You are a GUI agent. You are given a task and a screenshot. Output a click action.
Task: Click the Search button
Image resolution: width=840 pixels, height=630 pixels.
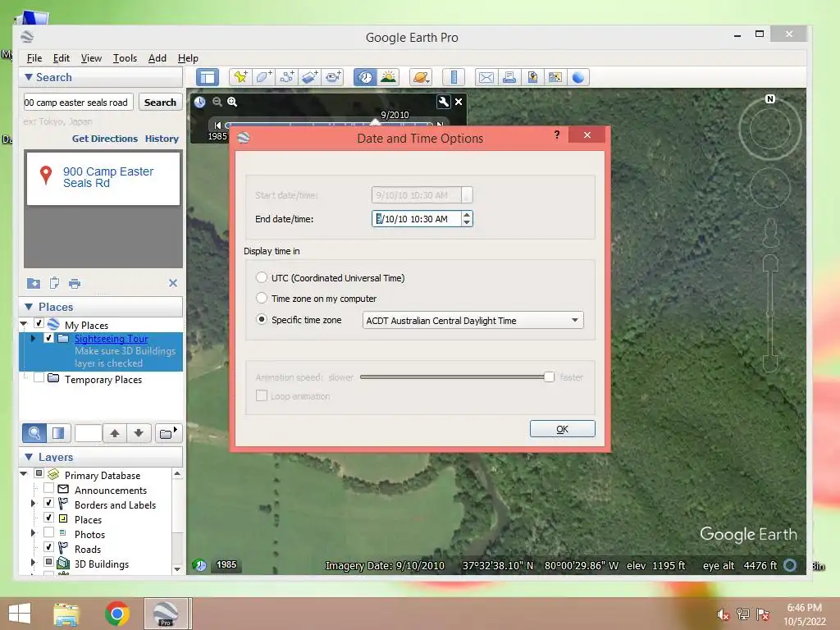click(160, 103)
